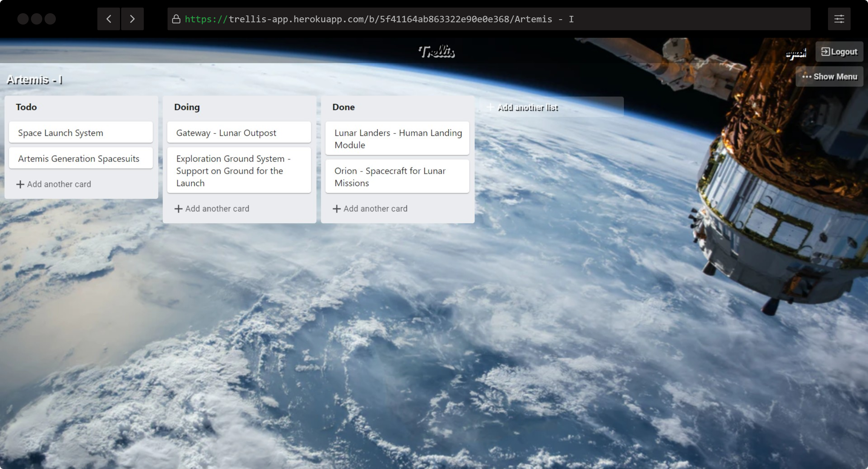Click the browser forward arrow
The image size is (868, 469).
coord(132,19)
